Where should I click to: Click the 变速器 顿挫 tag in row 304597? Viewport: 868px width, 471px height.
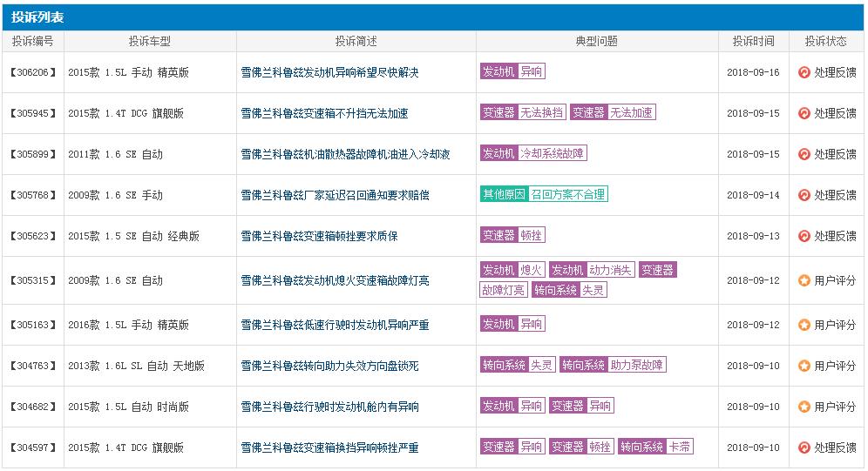pos(582,447)
